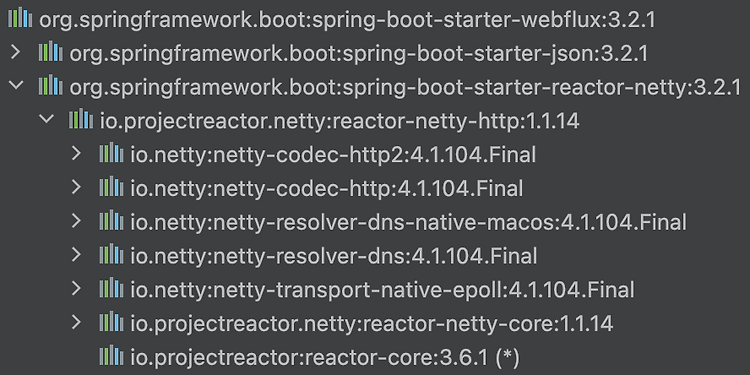The image size is (750, 375).
Task: Expand reactor-netty-core:1.1.14 node
Action: (77, 322)
